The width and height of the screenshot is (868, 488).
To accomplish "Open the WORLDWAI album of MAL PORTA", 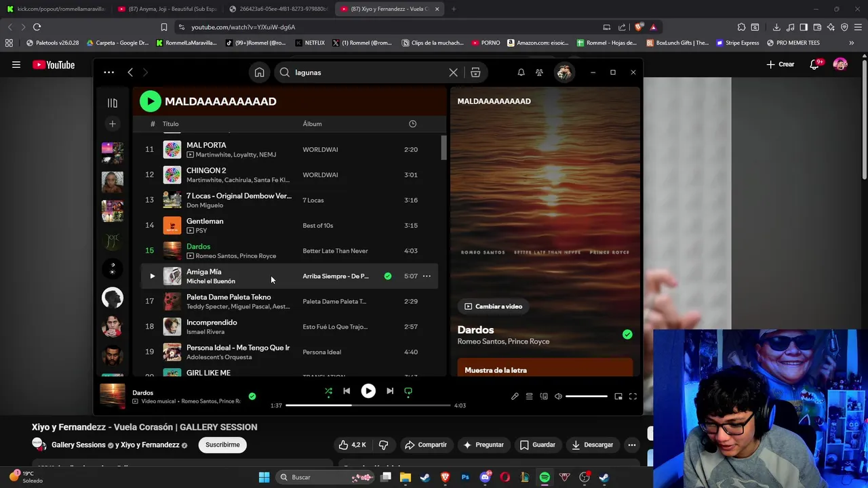I will point(320,150).
